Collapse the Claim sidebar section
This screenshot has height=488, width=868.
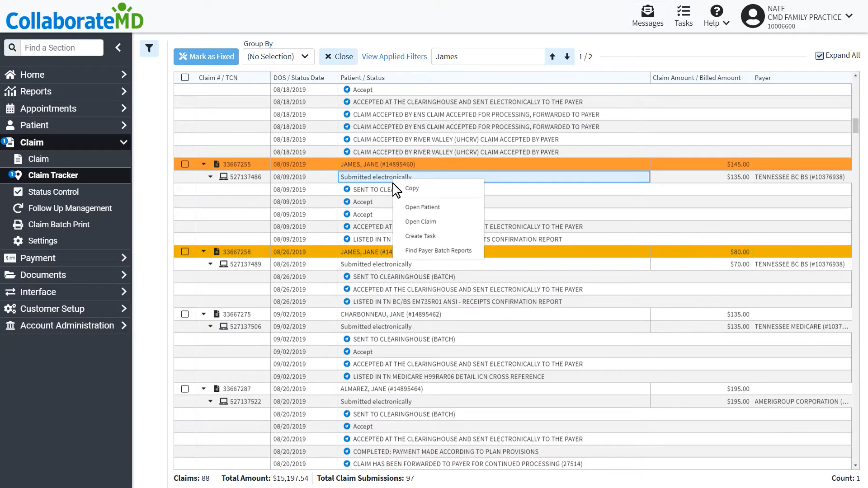point(66,142)
